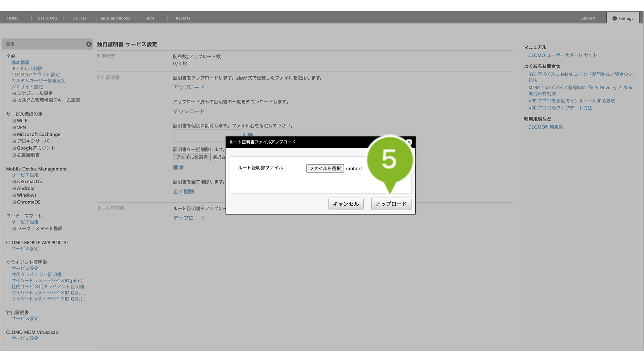Viewport: 644px width, 362px height.
Task: Go to the Reports tab
Action: (183, 18)
